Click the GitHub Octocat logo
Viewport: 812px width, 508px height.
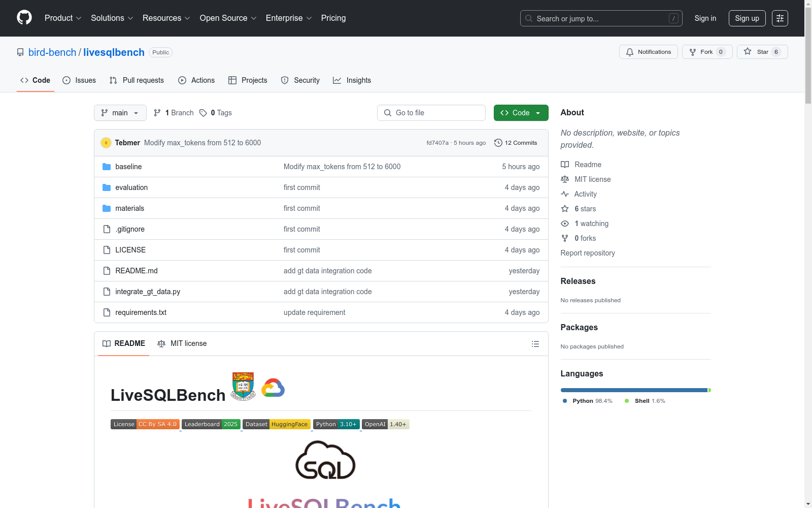pos(24,18)
